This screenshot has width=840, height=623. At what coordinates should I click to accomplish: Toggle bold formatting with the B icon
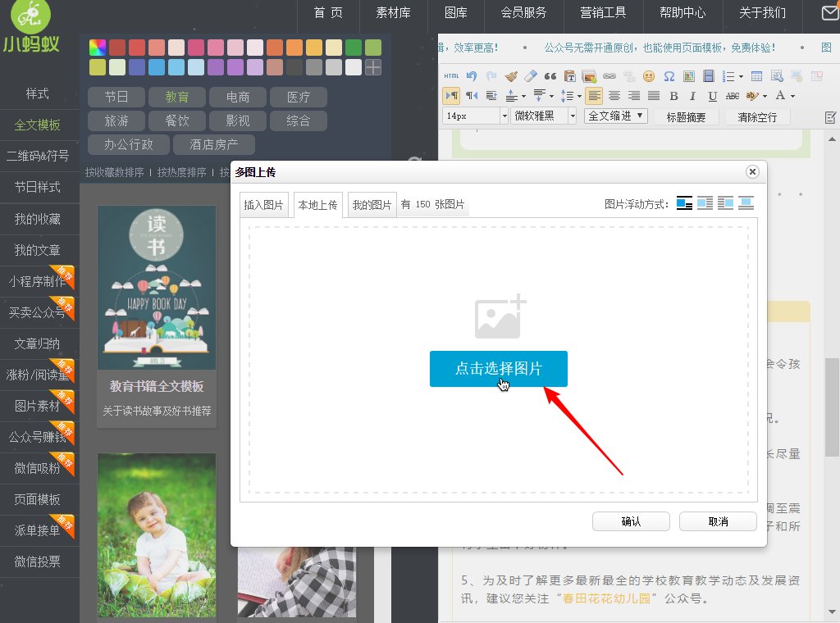674,96
